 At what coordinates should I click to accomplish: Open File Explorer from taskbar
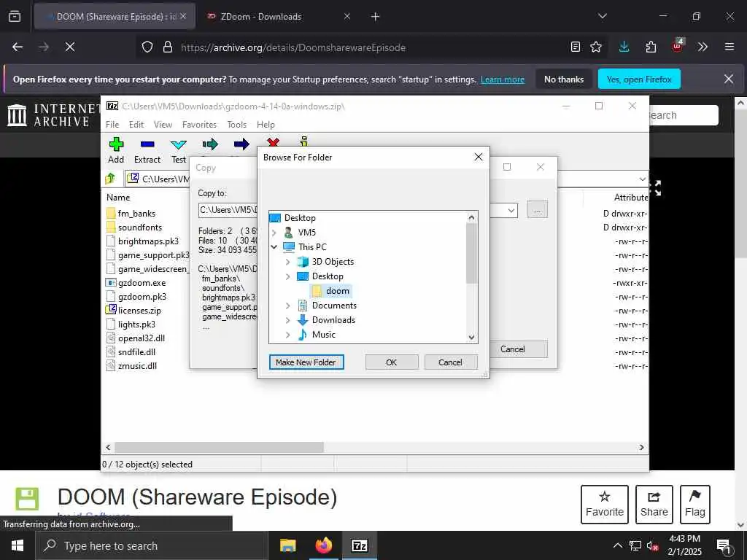click(x=287, y=545)
